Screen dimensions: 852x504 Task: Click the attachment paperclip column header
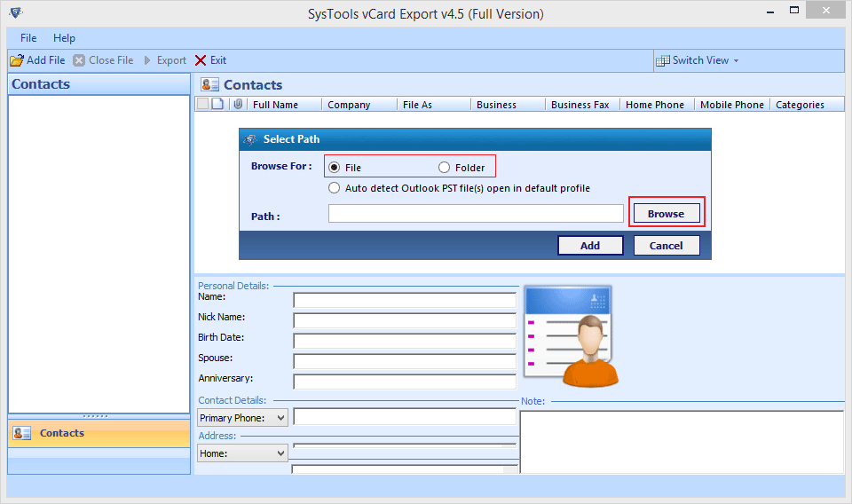238,104
